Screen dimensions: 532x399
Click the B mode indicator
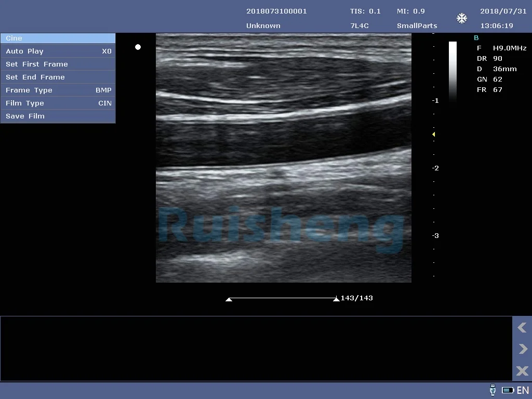coord(476,37)
